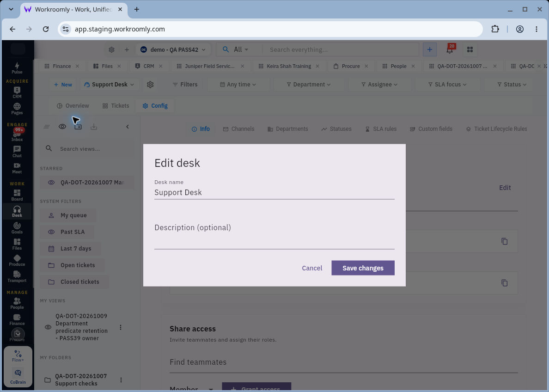Click the New ticket button
This screenshot has height=392, width=549.
[63, 85]
